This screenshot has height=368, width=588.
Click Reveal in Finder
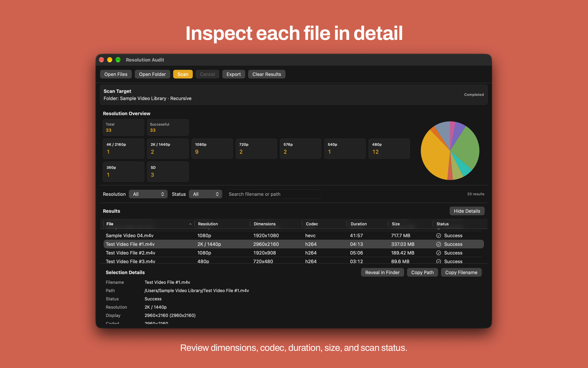tap(382, 272)
